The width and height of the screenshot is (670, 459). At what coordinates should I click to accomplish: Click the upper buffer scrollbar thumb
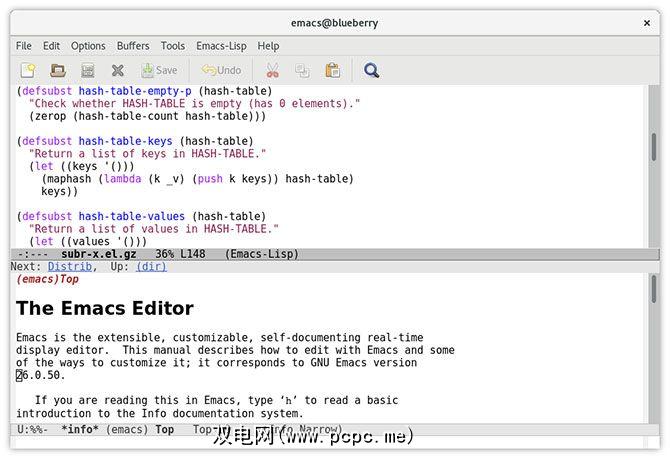coord(654,147)
